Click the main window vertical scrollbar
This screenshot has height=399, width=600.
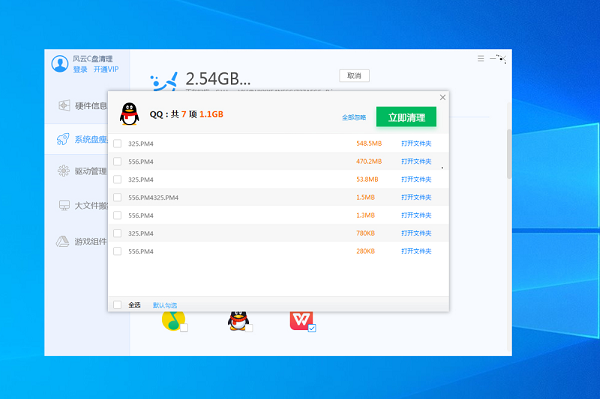[509, 154]
